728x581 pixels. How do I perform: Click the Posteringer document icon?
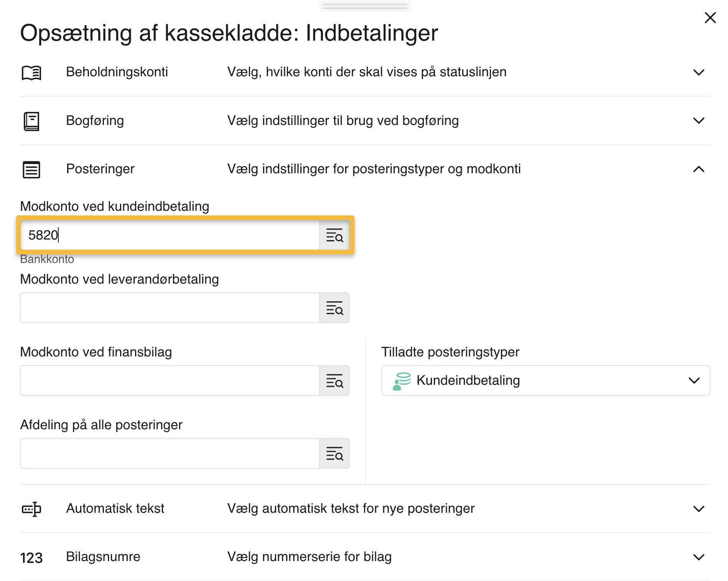tap(32, 169)
